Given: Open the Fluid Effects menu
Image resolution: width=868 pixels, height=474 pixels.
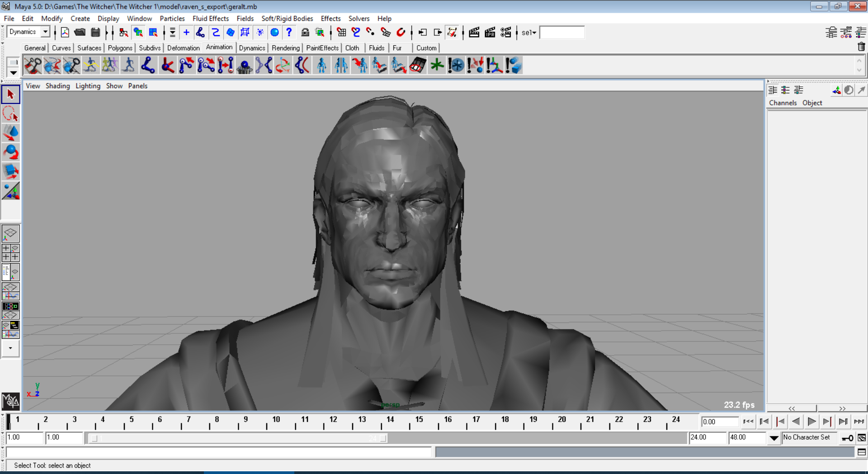Looking at the screenshot, I should pyautogui.click(x=211, y=19).
